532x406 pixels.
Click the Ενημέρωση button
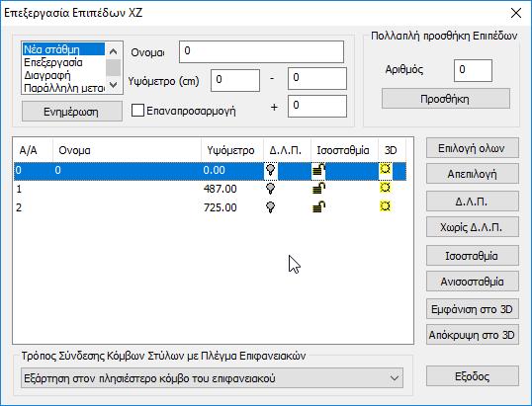[72, 112]
